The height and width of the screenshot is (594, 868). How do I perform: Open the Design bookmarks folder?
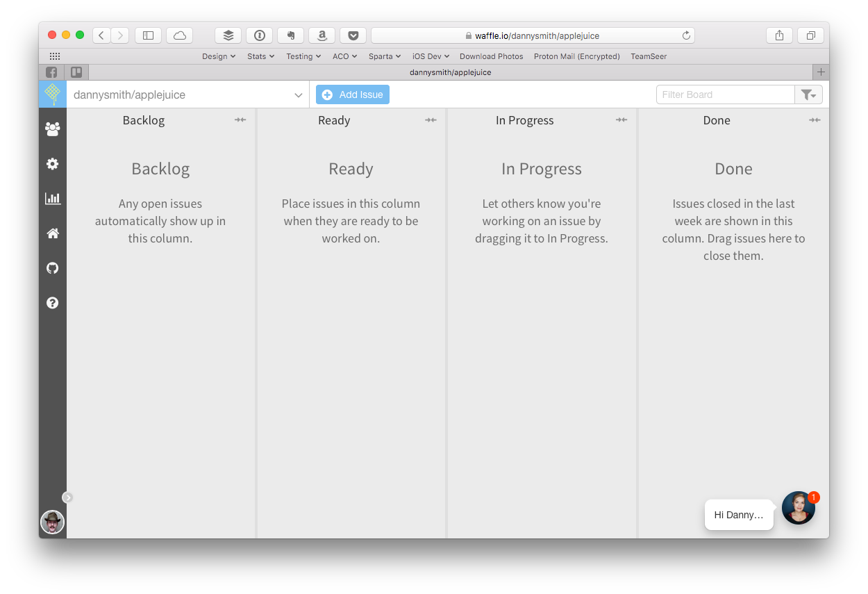tap(219, 56)
